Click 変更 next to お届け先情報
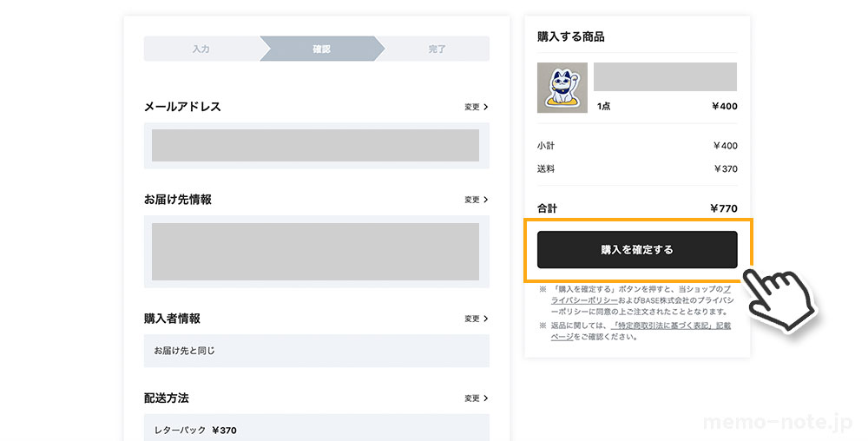This screenshot has width=868, height=441. point(472,200)
